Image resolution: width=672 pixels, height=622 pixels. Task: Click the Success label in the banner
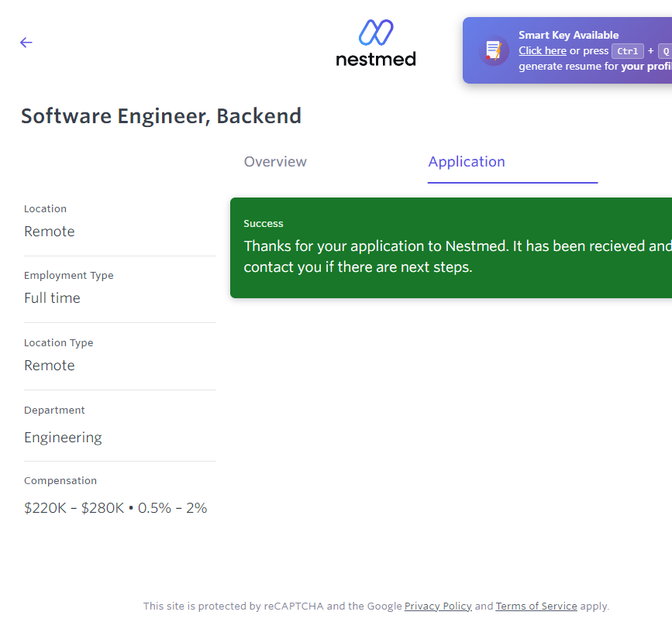[264, 224]
